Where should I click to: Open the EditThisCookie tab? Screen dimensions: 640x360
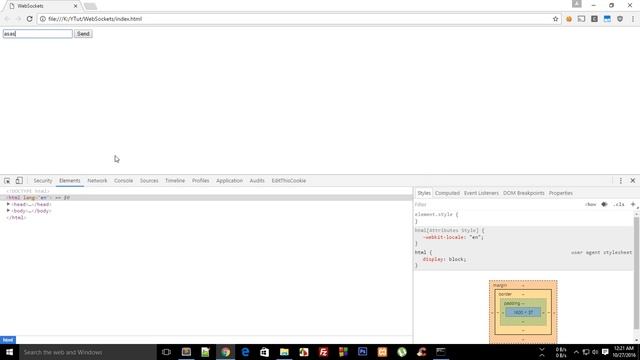(289, 180)
